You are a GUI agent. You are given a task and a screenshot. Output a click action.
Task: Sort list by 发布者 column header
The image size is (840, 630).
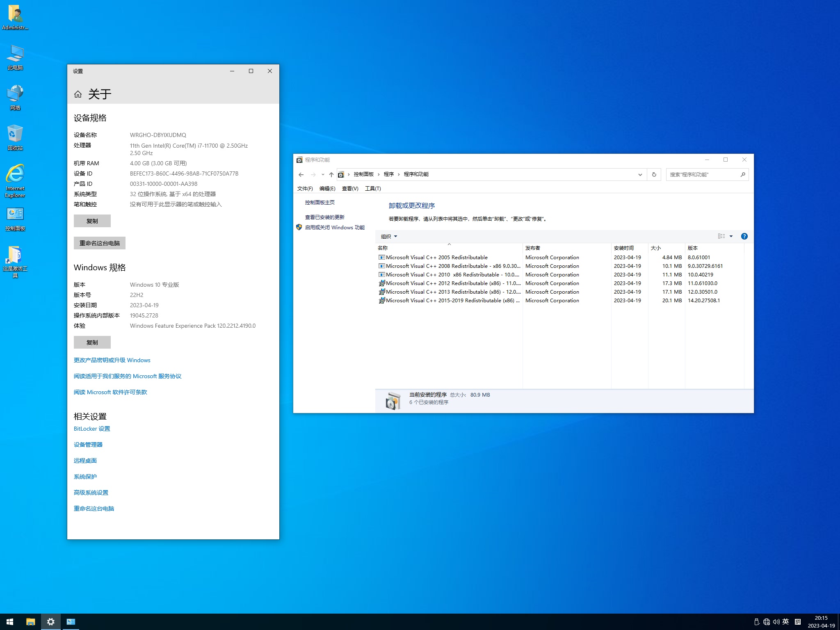[x=567, y=248]
